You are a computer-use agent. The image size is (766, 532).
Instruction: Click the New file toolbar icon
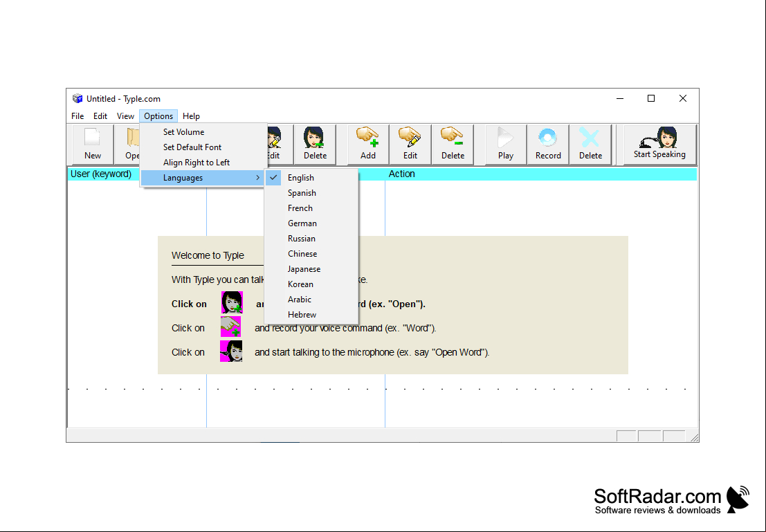pos(92,144)
